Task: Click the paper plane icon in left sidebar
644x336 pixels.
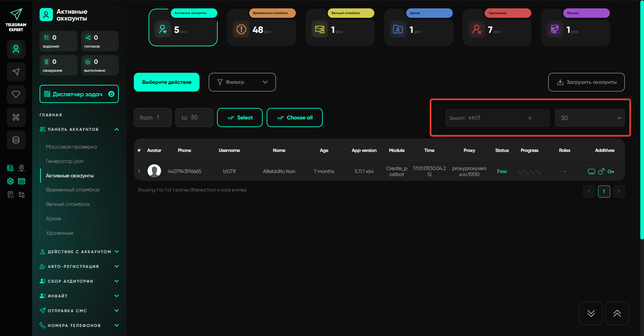Action: 16,72
